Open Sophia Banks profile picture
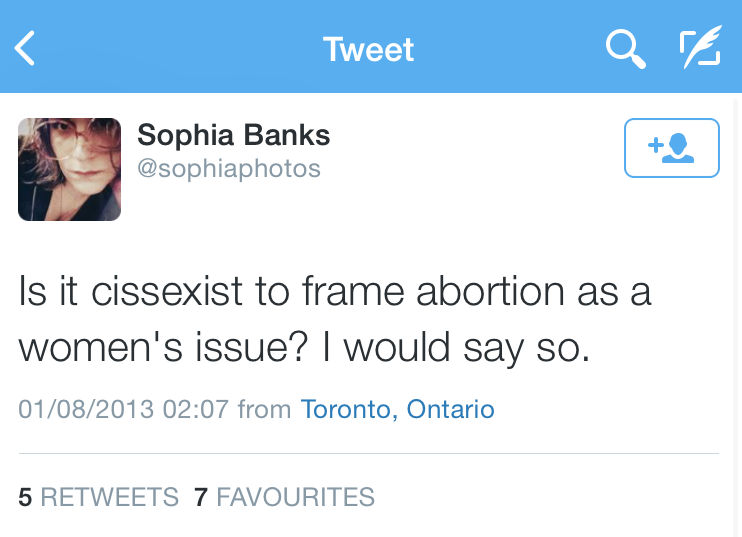The image size is (742, 537). (69, 169)
